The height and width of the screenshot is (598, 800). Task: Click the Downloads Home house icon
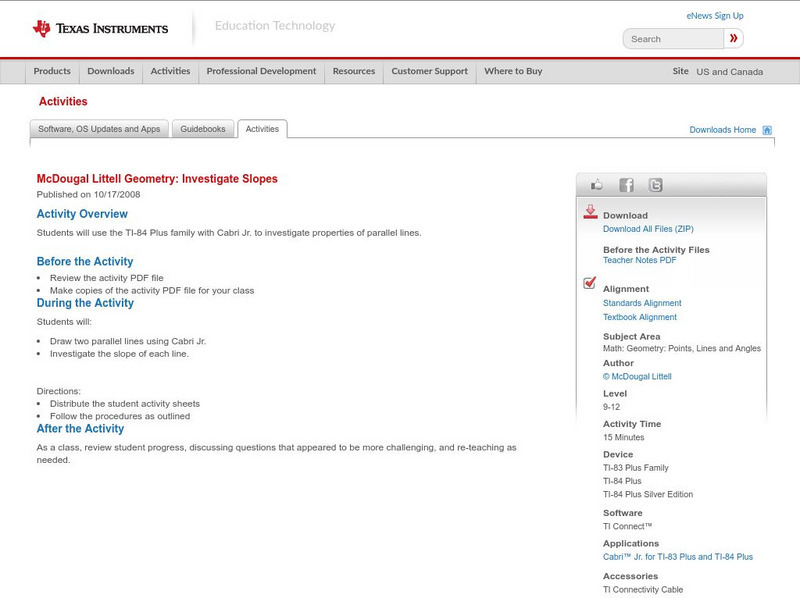(x=767, y=130)
